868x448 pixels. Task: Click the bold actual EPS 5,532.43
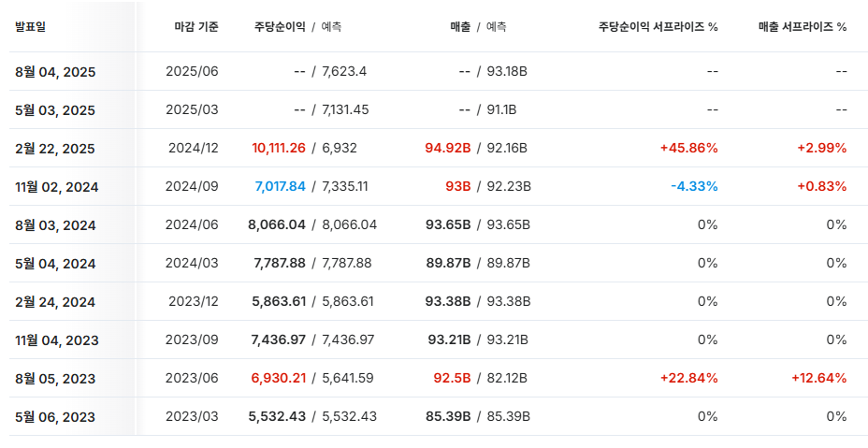(278, 416)
